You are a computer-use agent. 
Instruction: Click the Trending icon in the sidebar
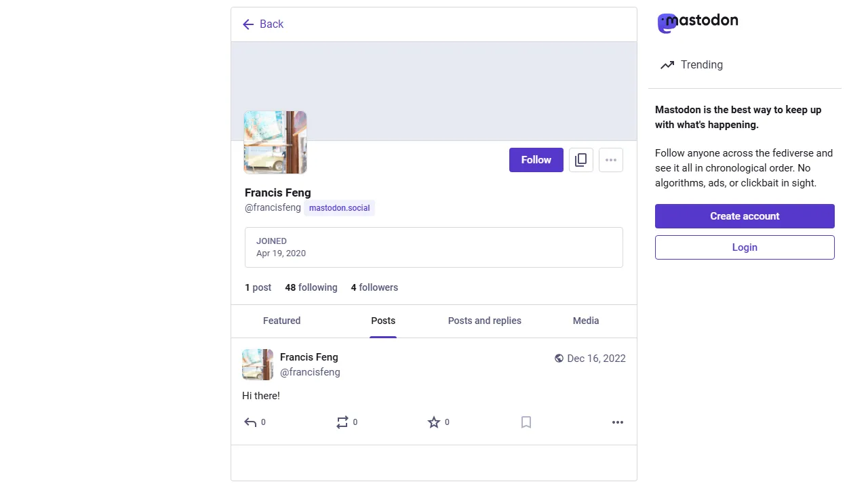tap(667, 64)
